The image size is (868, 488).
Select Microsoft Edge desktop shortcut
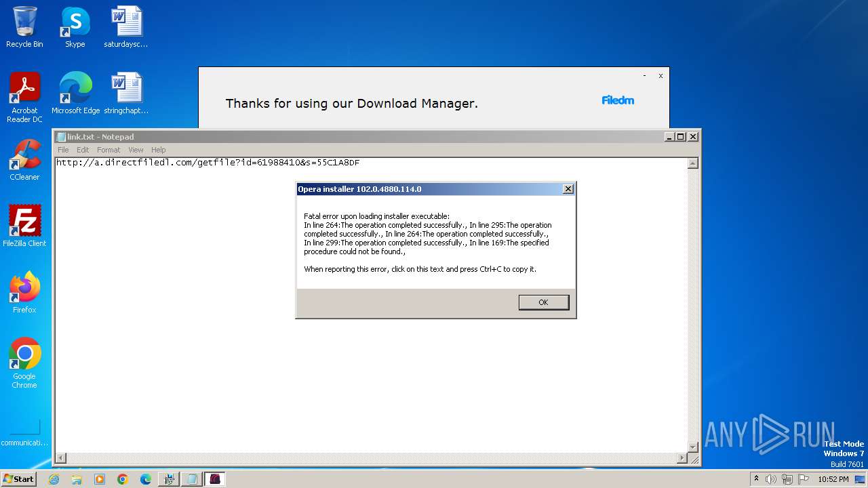point(75,94)
